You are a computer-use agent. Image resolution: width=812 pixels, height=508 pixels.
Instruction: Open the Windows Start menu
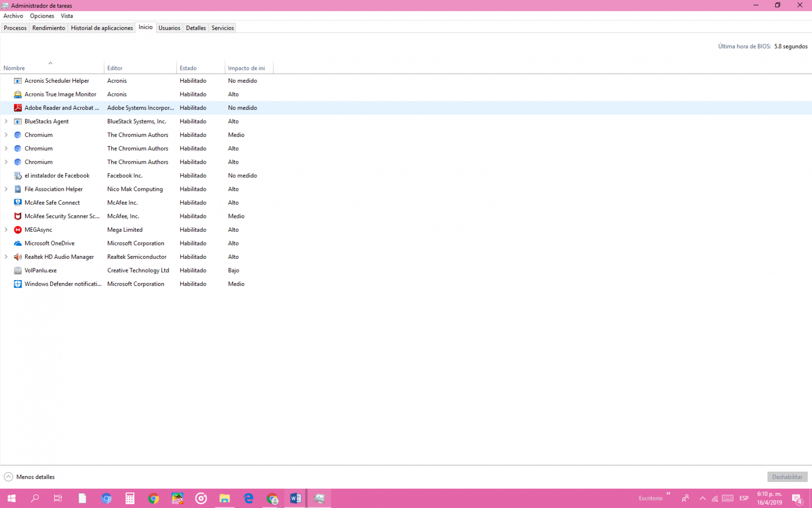click(x=11, y=498)
